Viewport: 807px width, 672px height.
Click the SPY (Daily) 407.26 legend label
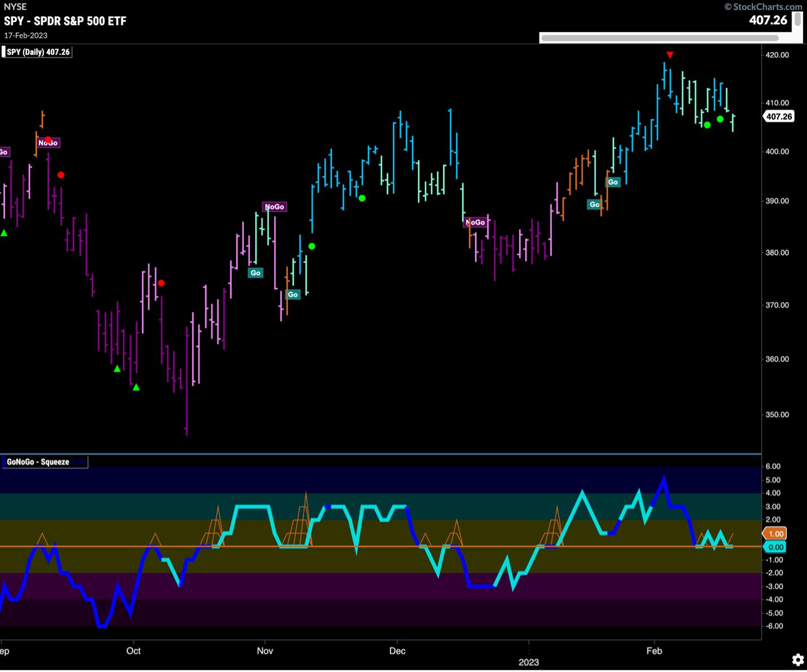(x=38, y=52)
